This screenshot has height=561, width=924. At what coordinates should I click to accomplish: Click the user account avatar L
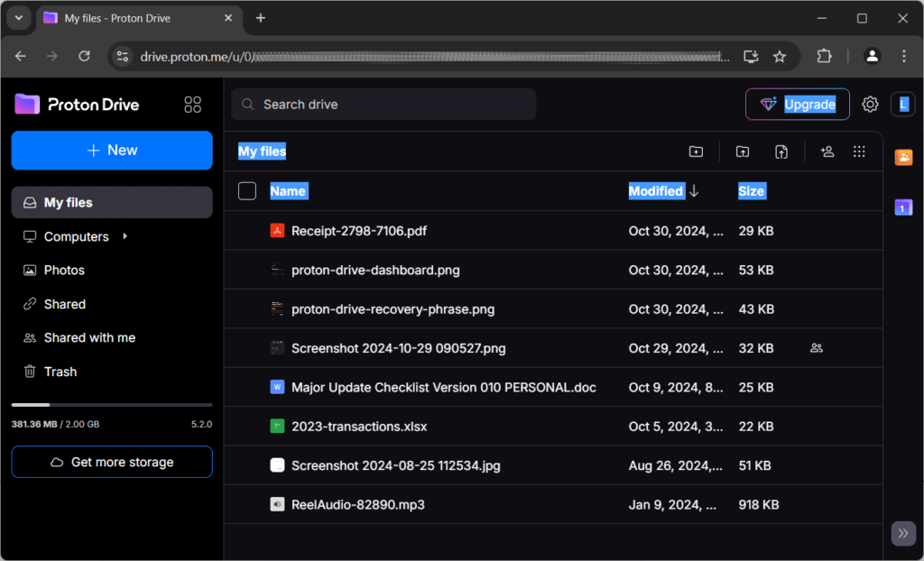[902, 105]
